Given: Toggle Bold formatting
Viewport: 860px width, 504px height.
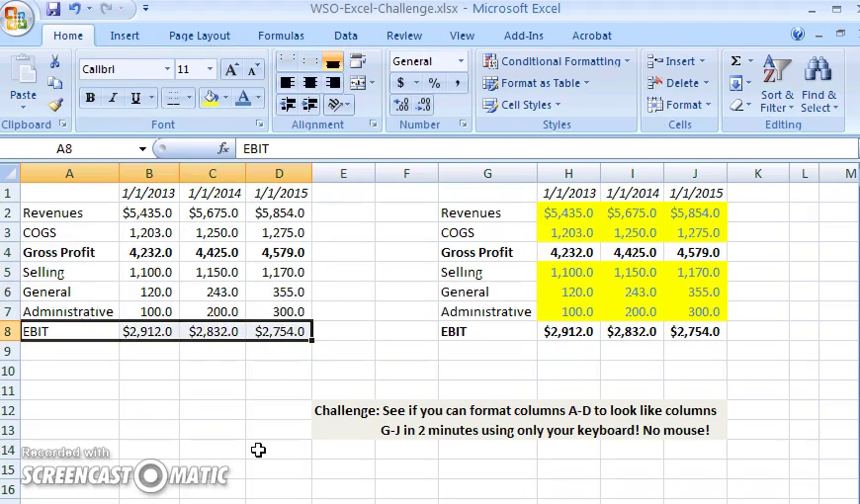Looking at the screenshot, I should (x=90, y=98).
